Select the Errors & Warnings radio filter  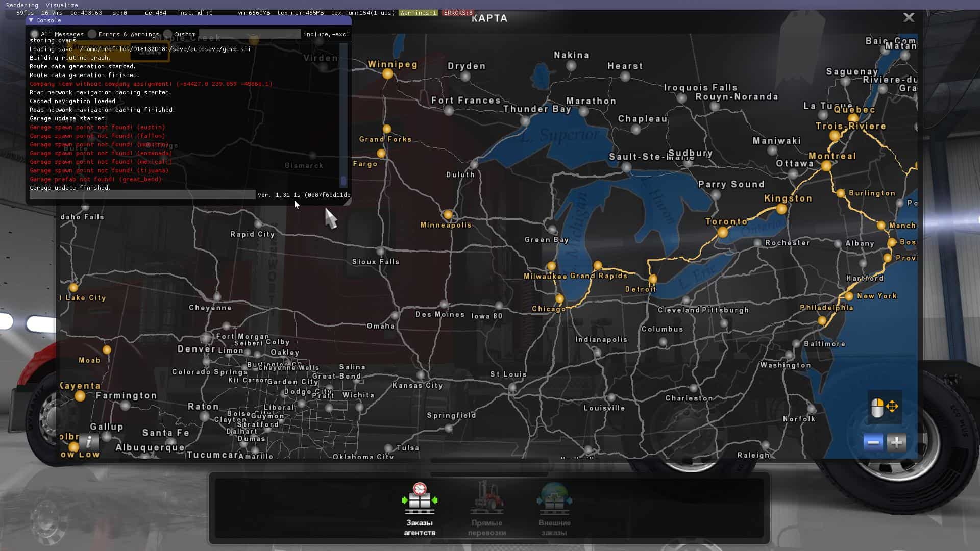92,34
